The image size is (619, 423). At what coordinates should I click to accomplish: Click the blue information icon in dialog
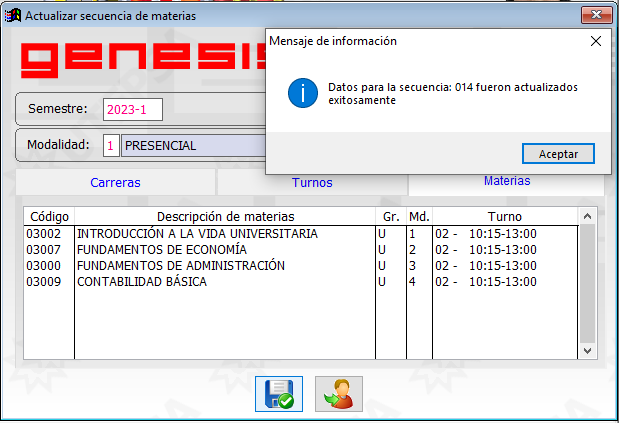[x=303, y=93]
